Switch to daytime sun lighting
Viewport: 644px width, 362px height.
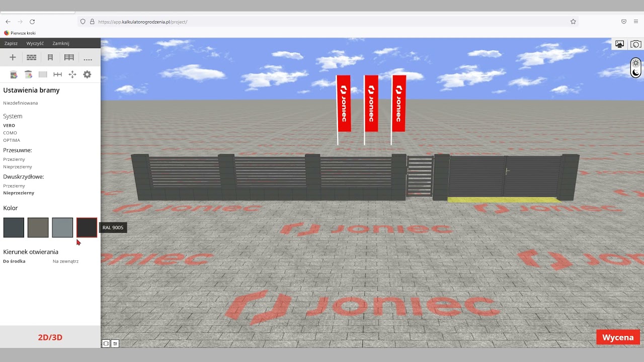tap(636, 63)
